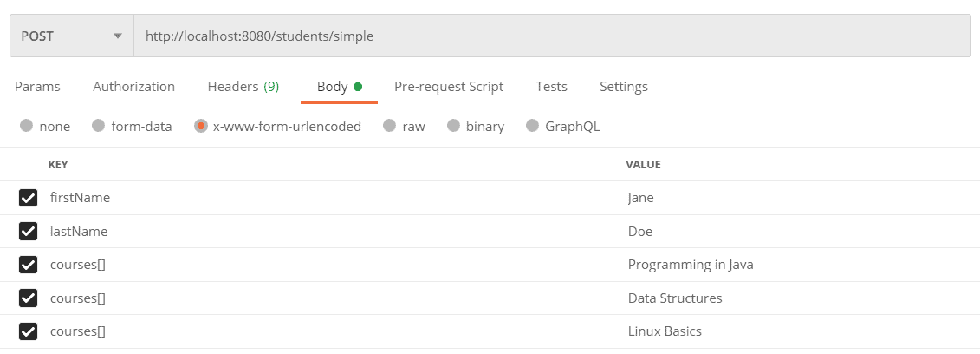Click the Jane value field
Viewport: 980px width, 354px height.
(797, 198)
